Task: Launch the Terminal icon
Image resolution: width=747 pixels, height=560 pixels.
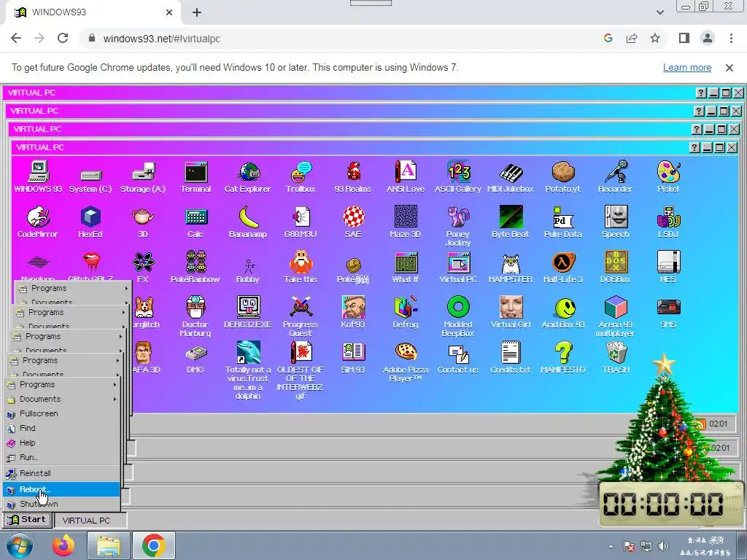Action: pos(196,176)
